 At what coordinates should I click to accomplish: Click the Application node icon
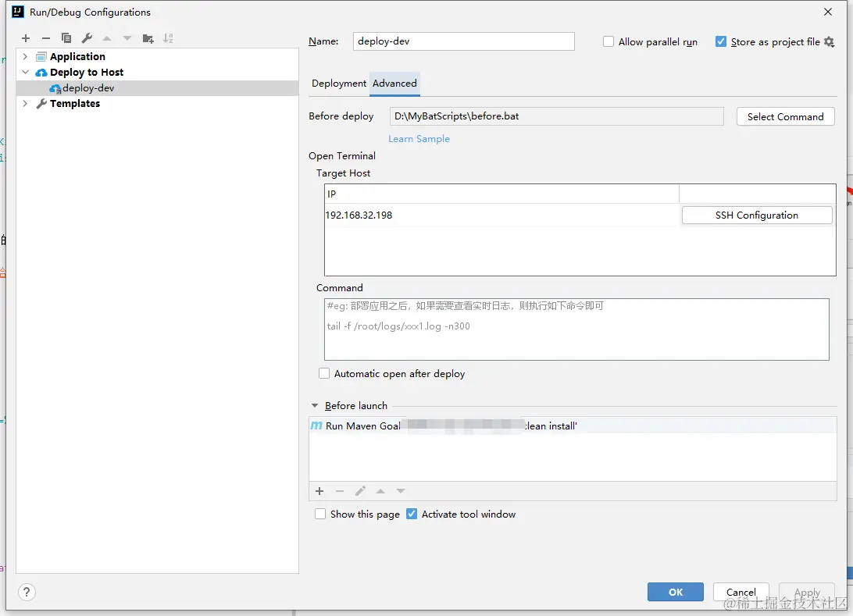pyautogui.click(x=41, y=56)
